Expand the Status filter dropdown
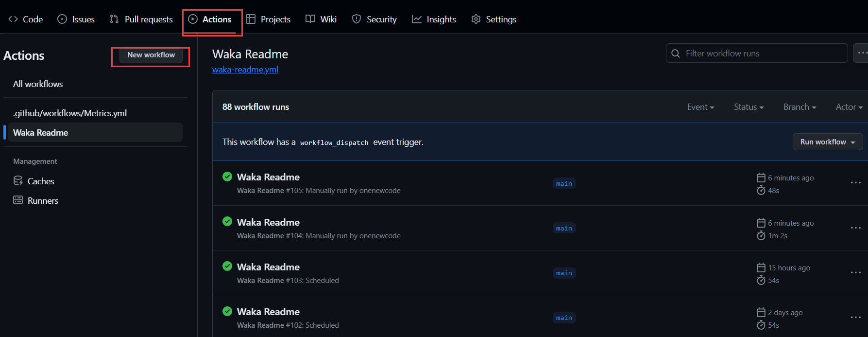Image resolution: width=868 pixels, height=337 pixels. pos(749,107)
